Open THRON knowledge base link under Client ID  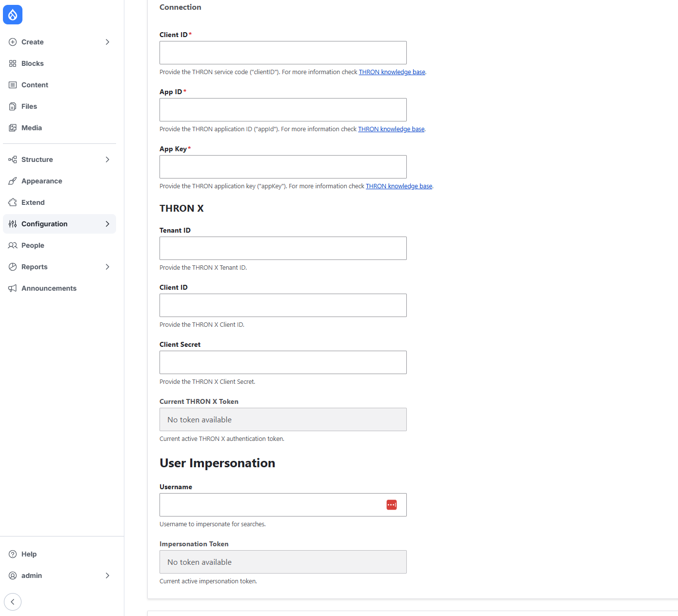(392, 72)
